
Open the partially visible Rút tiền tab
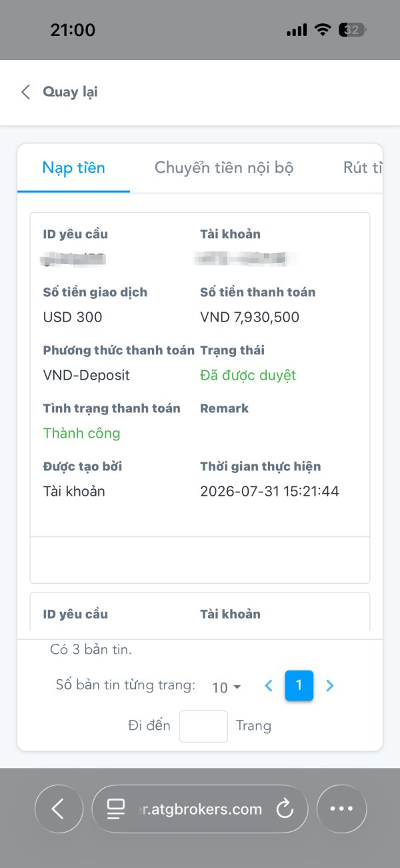tap(363, 167)
